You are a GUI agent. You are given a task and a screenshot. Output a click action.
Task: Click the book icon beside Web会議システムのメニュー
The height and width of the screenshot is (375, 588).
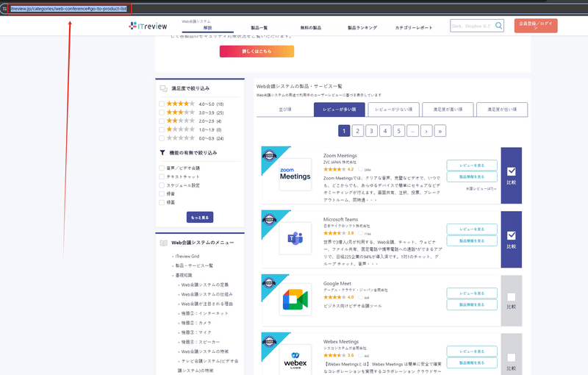(x=163, y=243)
